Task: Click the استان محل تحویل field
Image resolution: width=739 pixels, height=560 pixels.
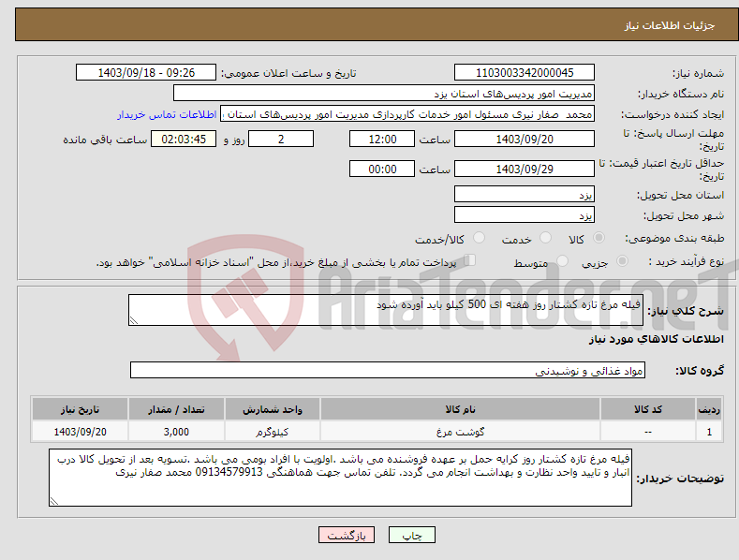Action: (525, 194)
